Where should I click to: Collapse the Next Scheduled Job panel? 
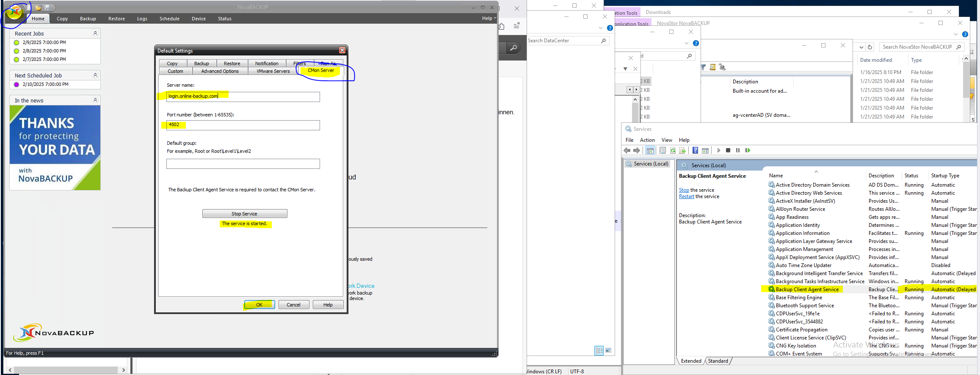click(95, 75)
